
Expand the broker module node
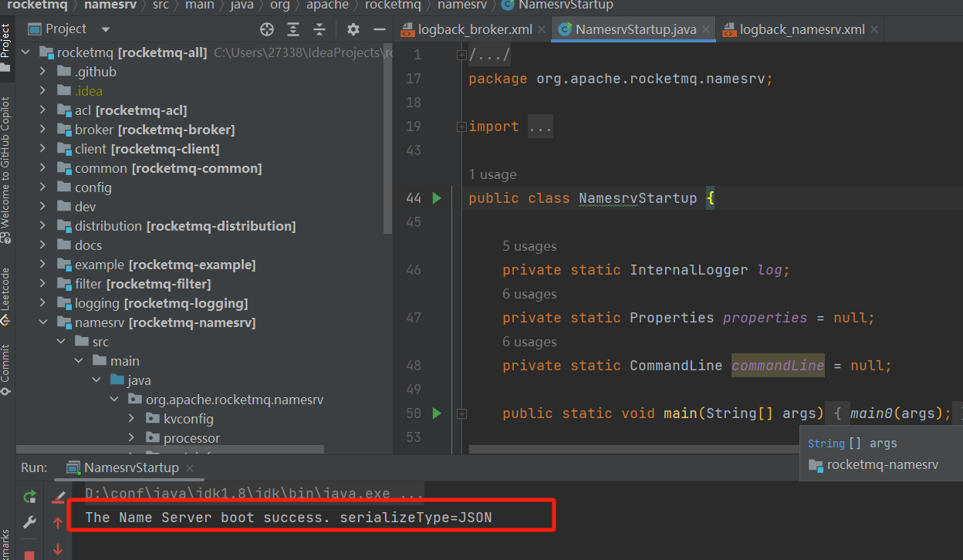coord(44,130)
